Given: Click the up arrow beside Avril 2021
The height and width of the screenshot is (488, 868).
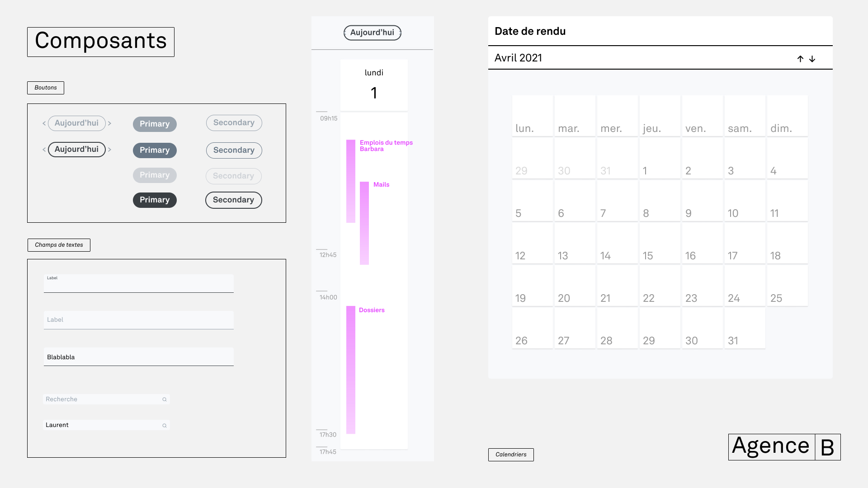Looking at the screenshot, I should [800, 59].
